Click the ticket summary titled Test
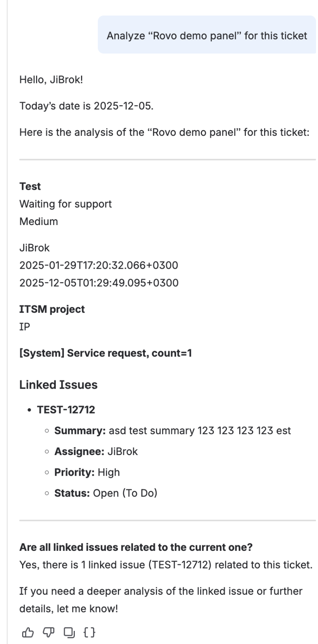Screen dimensions: 318x644 pyautogui.click(x=30, y=186)
